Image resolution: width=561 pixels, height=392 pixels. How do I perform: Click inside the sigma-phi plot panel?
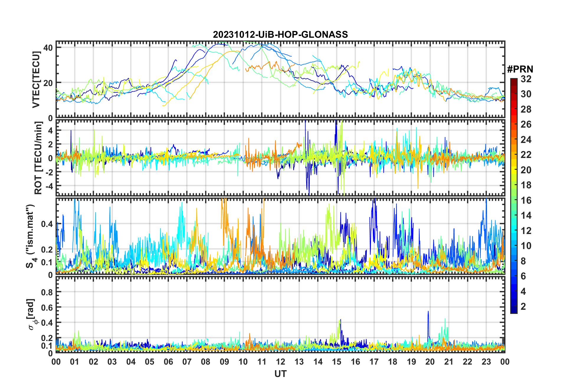coord(280,314)
